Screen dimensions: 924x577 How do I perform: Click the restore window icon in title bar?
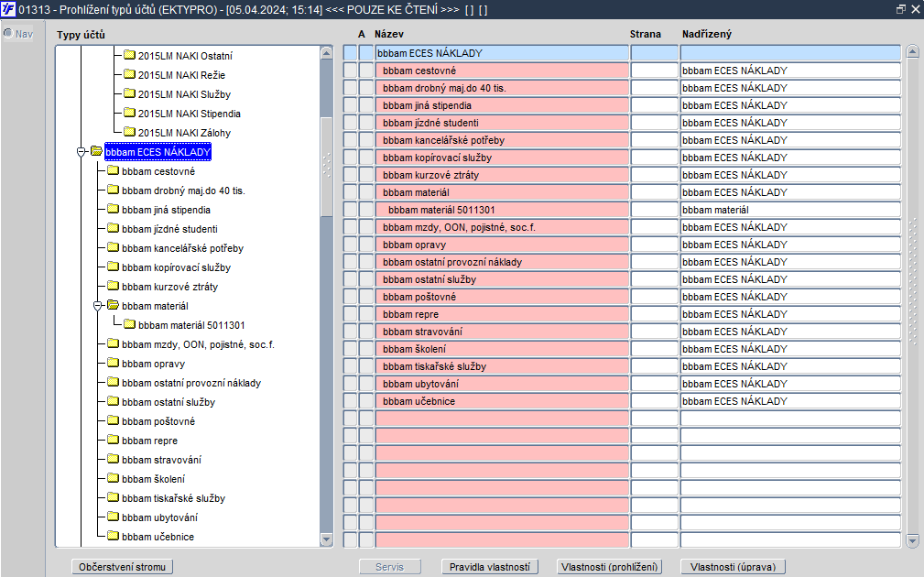pyautogui.click(x=900, y=9)
